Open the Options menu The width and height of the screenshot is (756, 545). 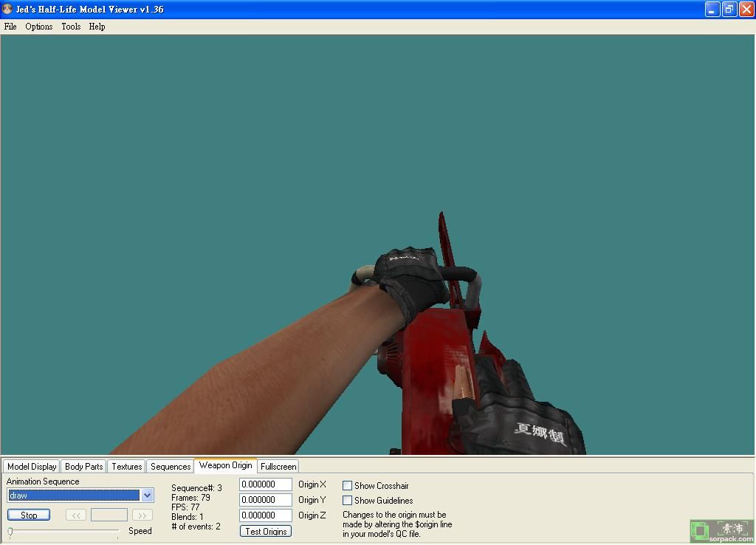(x=39, y=27)
